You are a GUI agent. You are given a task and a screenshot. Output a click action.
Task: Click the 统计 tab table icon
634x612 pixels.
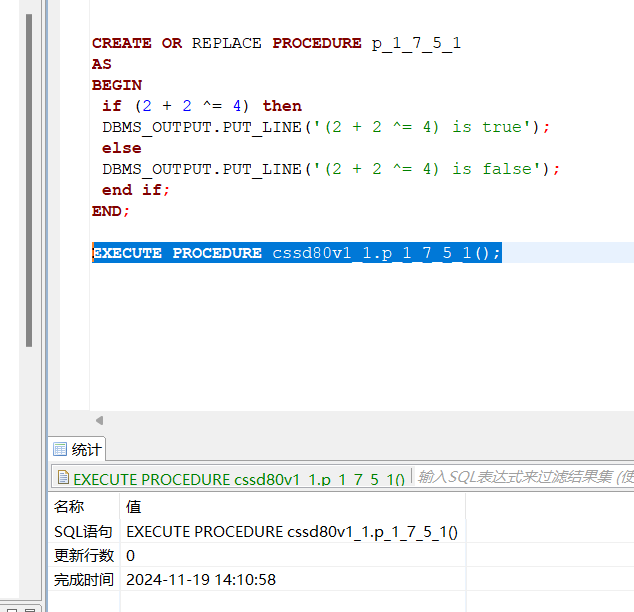click(60, 449)
